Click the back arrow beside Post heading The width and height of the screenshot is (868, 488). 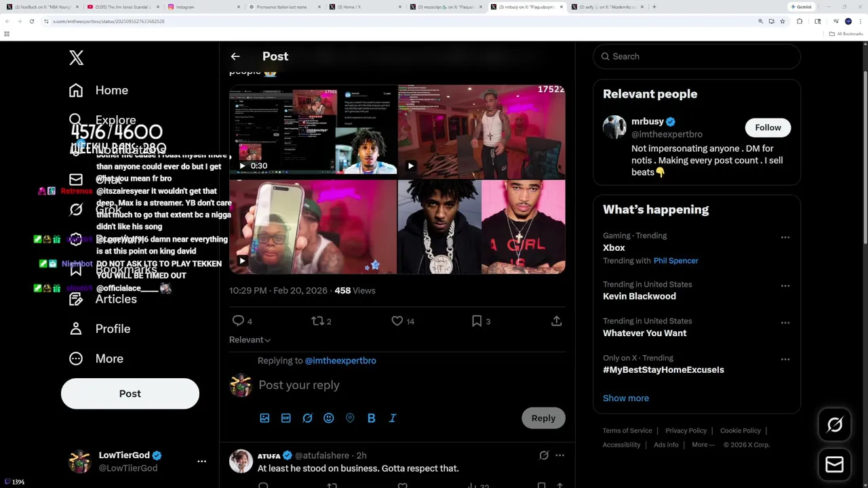(x=235, y=56)
